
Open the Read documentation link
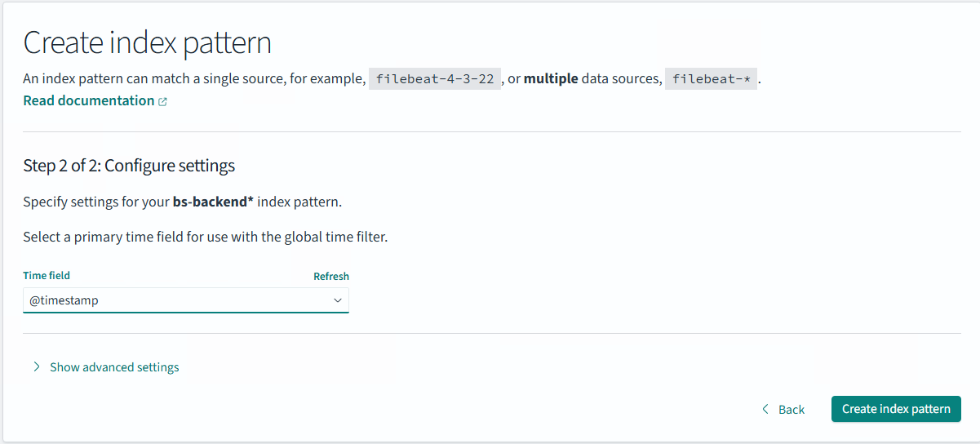pyautogui.click(x=88, y=100)
